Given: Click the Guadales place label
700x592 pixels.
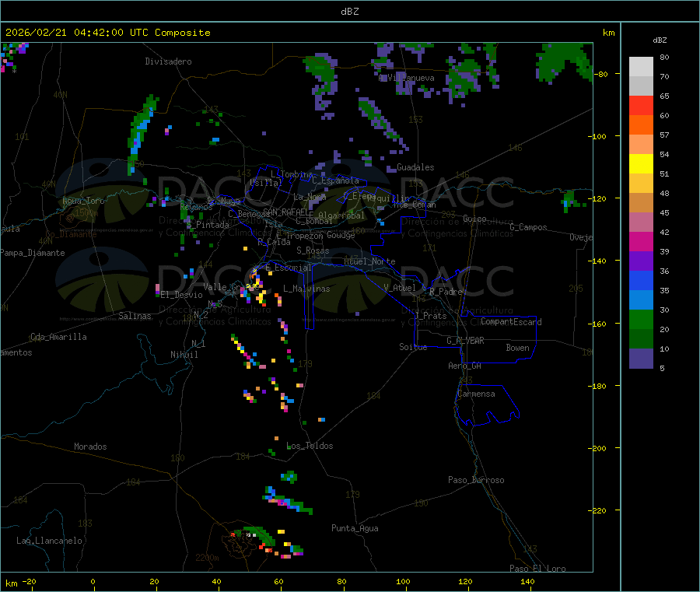Looking at the screenshot, I should [x=415, y=167].
